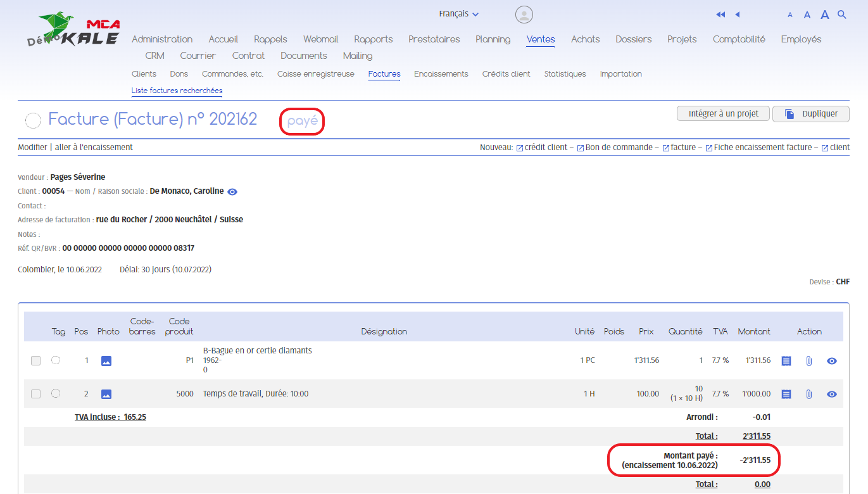Toggle tag circle for position 2 row
Viewport: 868px width, 494px height.
[x=56, y=393]
